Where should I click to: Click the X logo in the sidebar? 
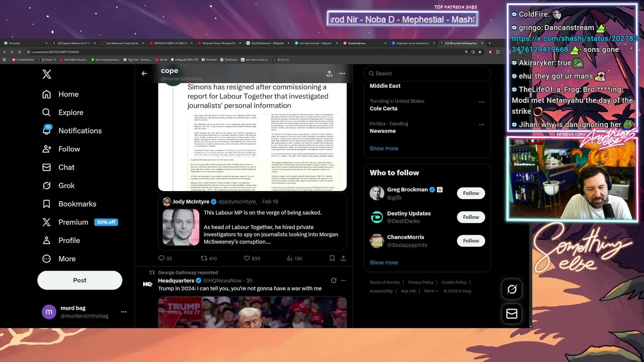pos(47,74)
